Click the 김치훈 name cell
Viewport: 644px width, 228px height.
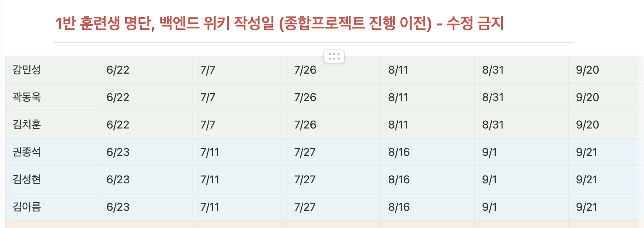click(x=52, y=125)
